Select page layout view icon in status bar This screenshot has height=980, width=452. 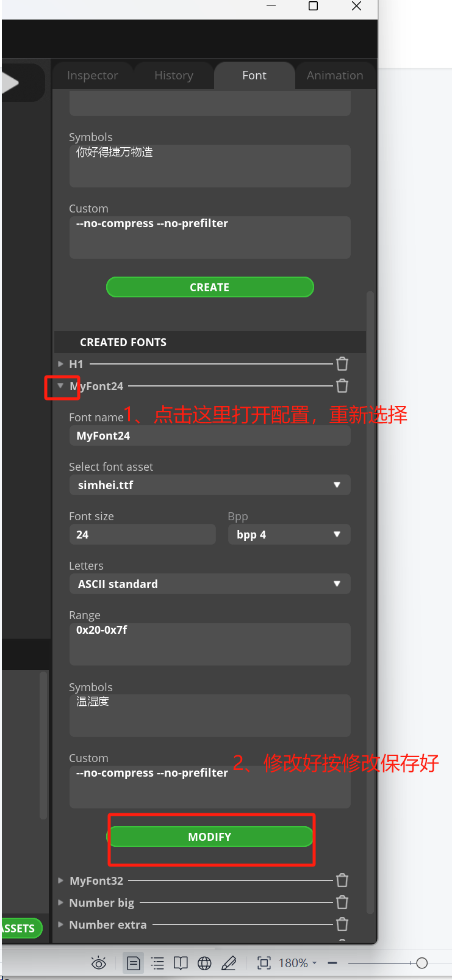pyautogui.click(x=133, y=964)
